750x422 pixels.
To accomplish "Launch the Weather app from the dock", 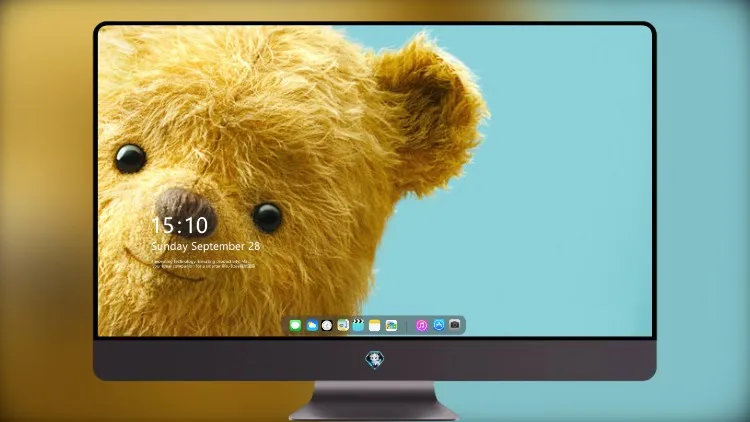I will click(x=312, y=326).
